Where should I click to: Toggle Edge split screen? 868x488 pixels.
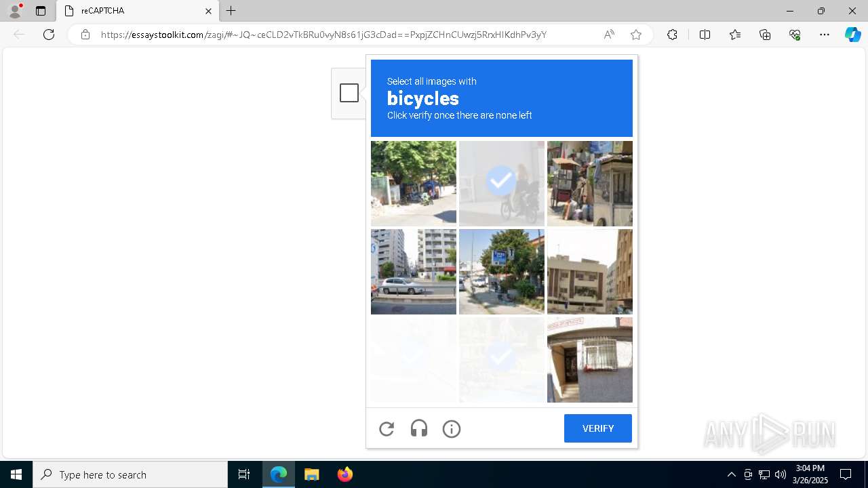pyautogui.click(x=705, y=35)
